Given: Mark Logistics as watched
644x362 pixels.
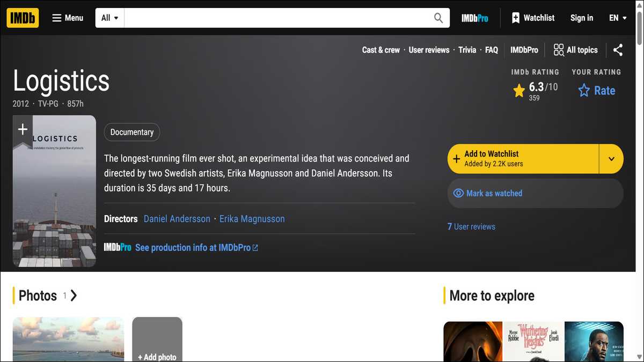Looking at the screenshot, I should pyautogui.click(x=535, y=193).
